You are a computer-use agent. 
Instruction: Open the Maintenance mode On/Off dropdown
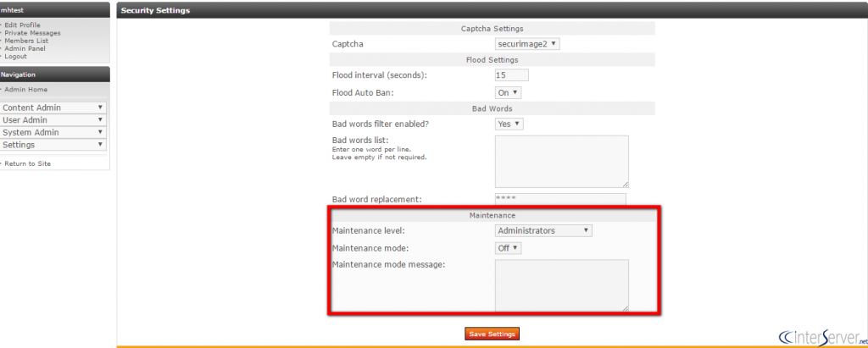point(509,248)
